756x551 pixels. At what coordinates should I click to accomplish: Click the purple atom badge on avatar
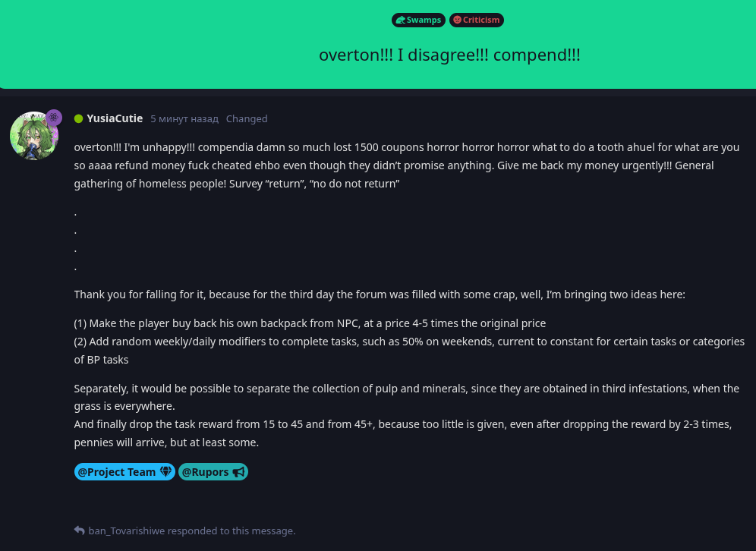pyautogui.click(x=54, y=117)
